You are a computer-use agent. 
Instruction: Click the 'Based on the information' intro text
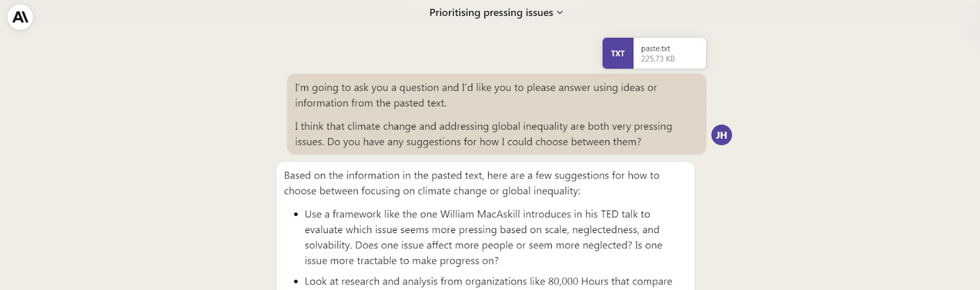point(471,183)
